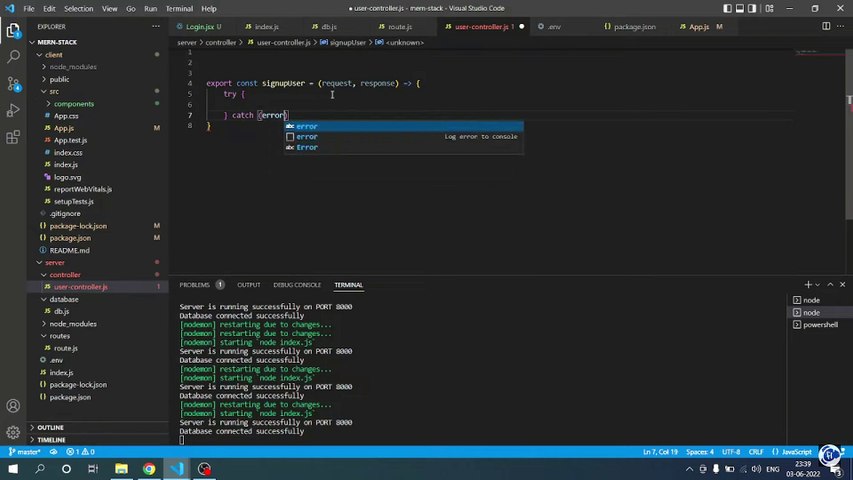This screenshot has height=480, width=853.
Task: Choose capitalized Error suggestion
Action: pyautogui.click(x=404, y=147)
